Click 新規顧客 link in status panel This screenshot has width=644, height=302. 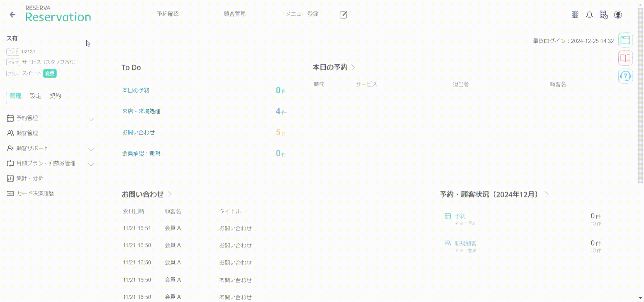(x=465, y=243)
